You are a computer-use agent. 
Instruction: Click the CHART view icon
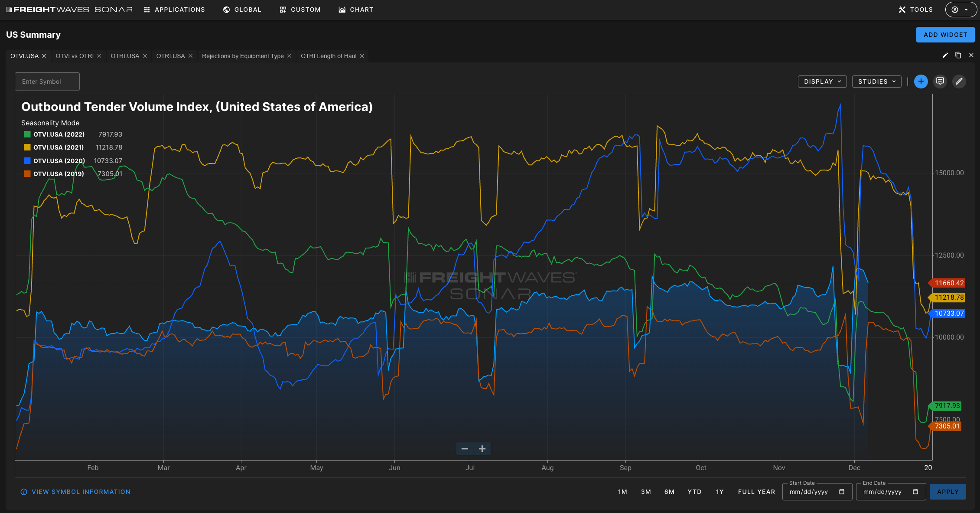pos(356,9)
